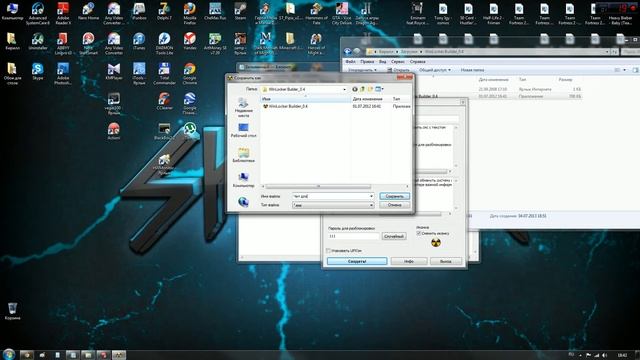Click Новая папка in the Explorer toolbar
Screen dimensions: 640x360
click(472, 70)
